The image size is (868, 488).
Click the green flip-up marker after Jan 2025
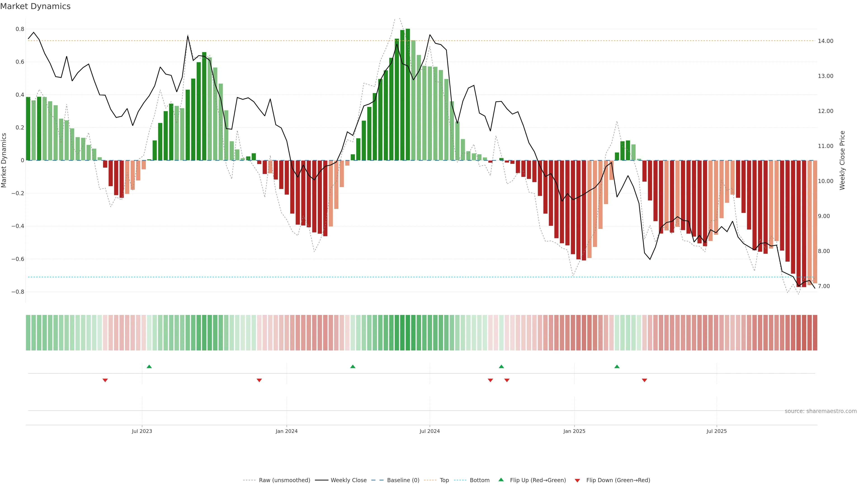[617, 366]
